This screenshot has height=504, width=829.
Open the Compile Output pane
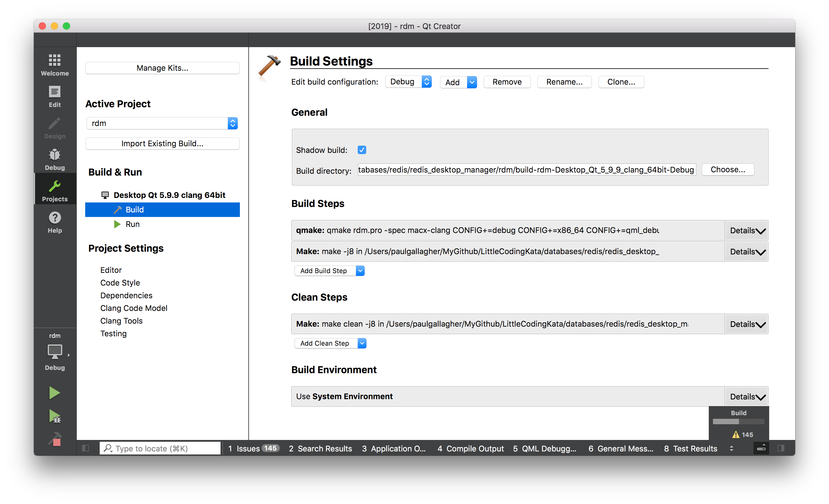click(x=470, y=448)
